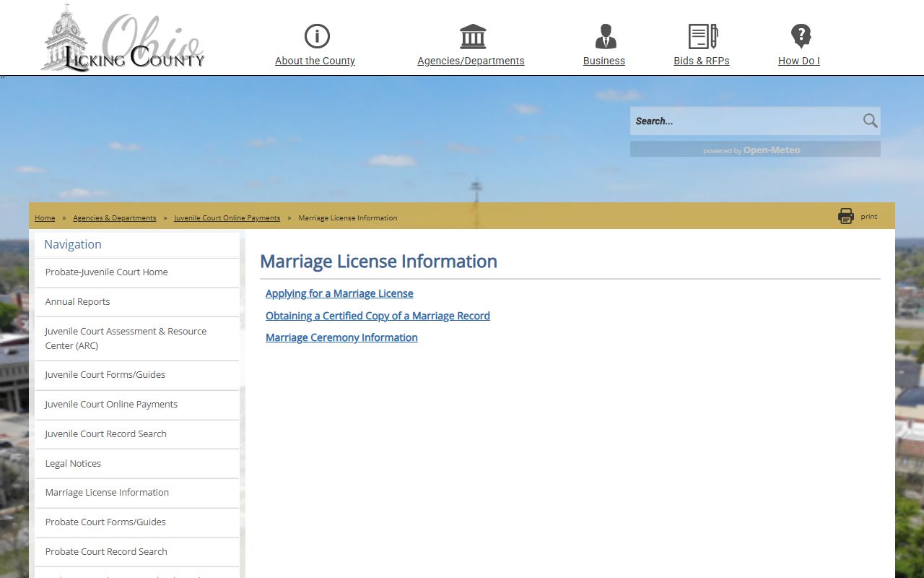Screen dimensions: 924x578
Task: Open Applying for a Marriage License link
Action: pyautogui.click(x=339, y=293)
